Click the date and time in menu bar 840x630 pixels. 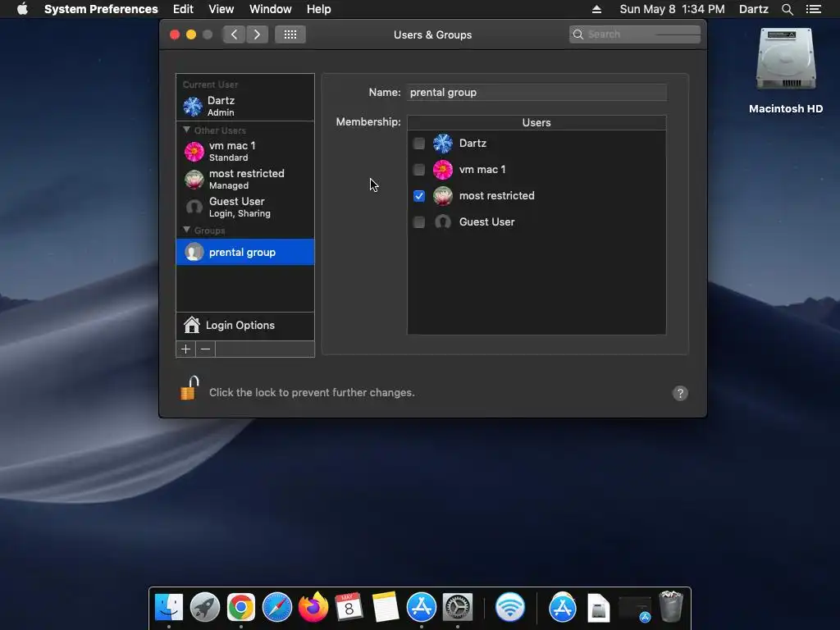pyautogui.click(x=673, y=9)
